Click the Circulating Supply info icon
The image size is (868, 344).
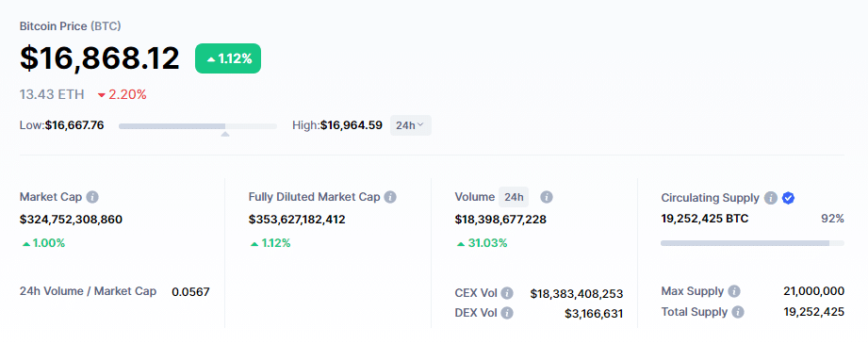(770, 198)
